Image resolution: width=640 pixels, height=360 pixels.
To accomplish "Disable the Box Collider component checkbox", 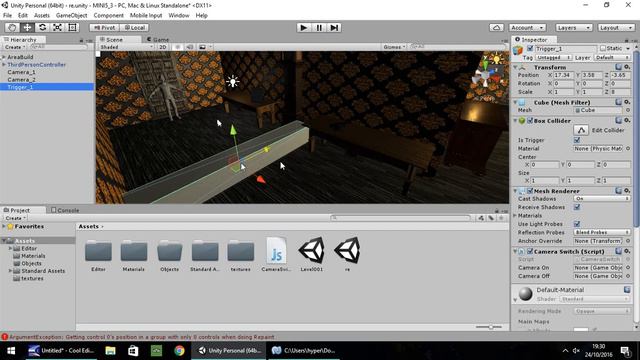I will 530,120.
